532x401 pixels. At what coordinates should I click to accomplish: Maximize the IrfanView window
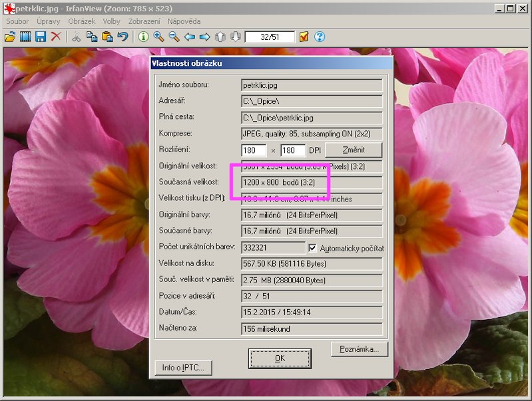[x=510, y=9]
